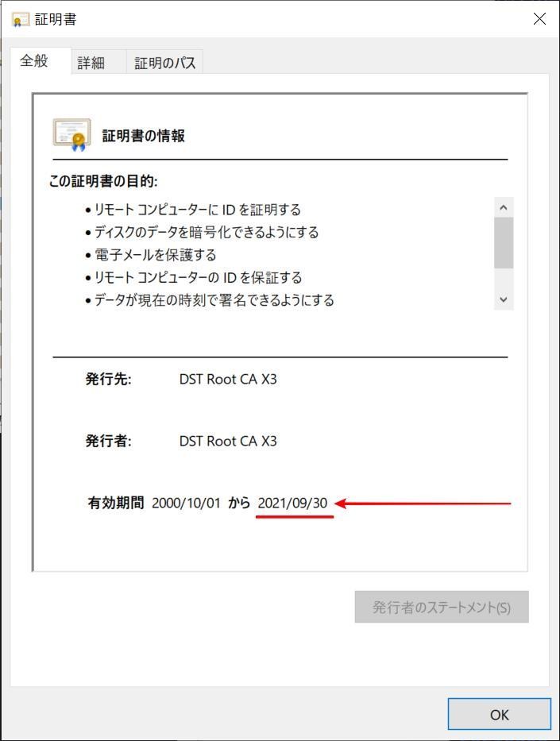Close the 証明書 dialog window
The height and width of the screenshot is (741, 560).
coord(539,19)
